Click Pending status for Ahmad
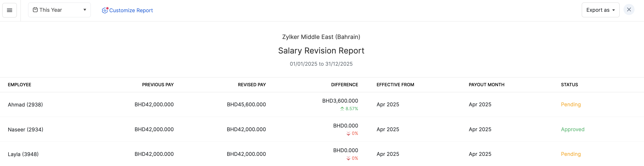This screenshot has height=166, width=644. tap(570, 104)
